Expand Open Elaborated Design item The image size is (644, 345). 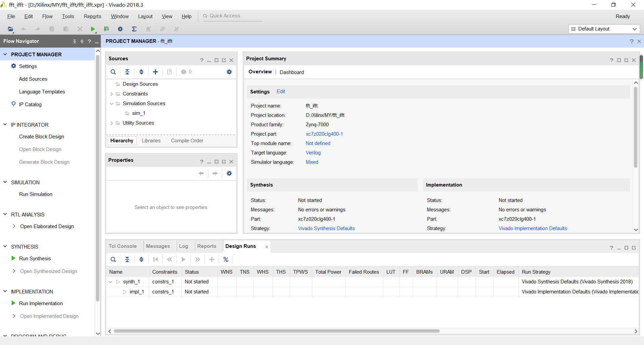(14, 226)
